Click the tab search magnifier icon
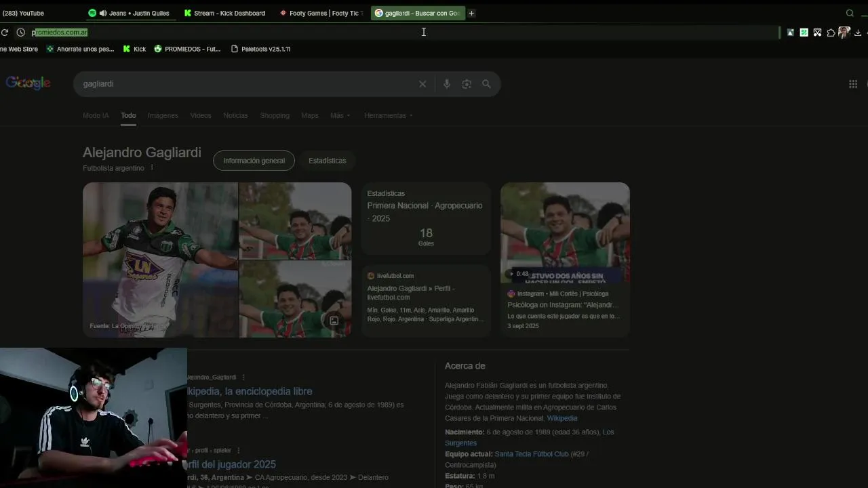The image size is (868, 488). click(x=850, y=13)
